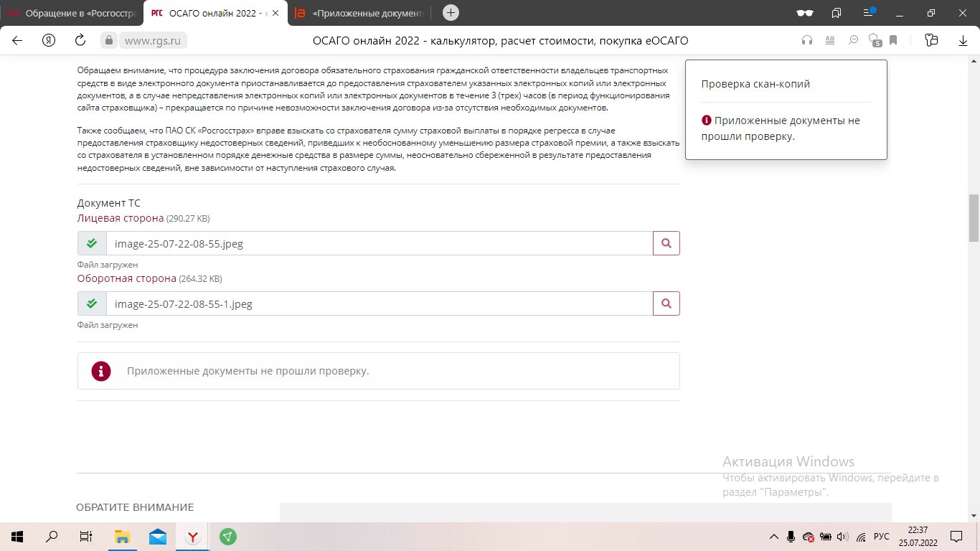Open the page zoom magnifier icon
The height and width of the screenshot is (551, 980).
[x=853, y=40]
